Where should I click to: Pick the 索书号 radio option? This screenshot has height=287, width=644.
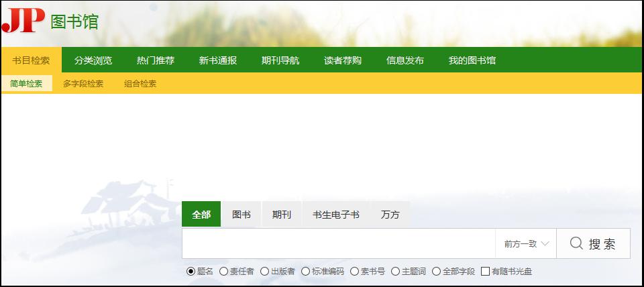click(354, 272)
